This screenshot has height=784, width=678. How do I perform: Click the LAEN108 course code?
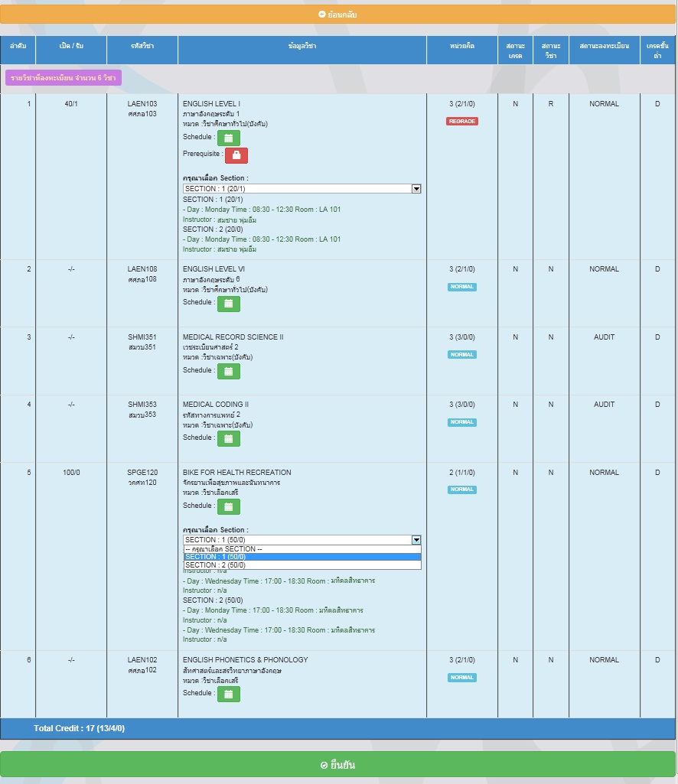pyautogui.click(x=142, y=269)
